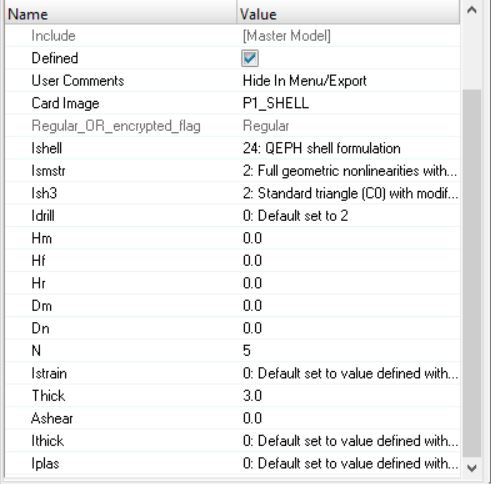Uncheck the Defined checkbox

pos(250,58)
